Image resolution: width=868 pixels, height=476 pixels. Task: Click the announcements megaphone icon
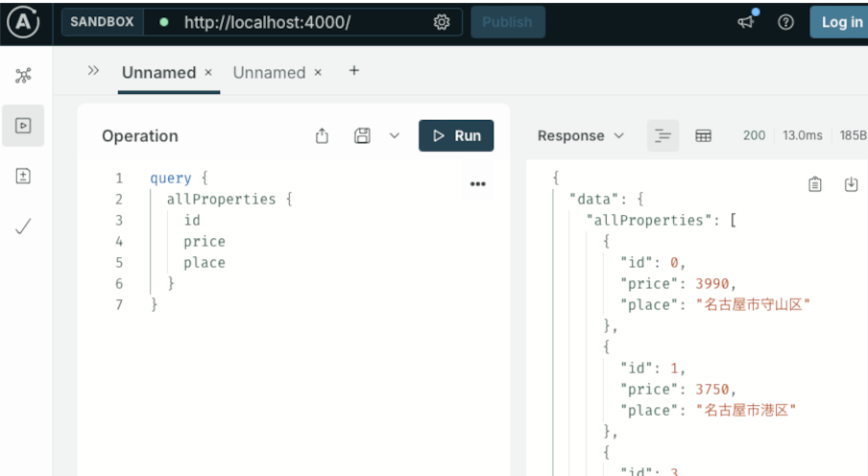(746, 22)
